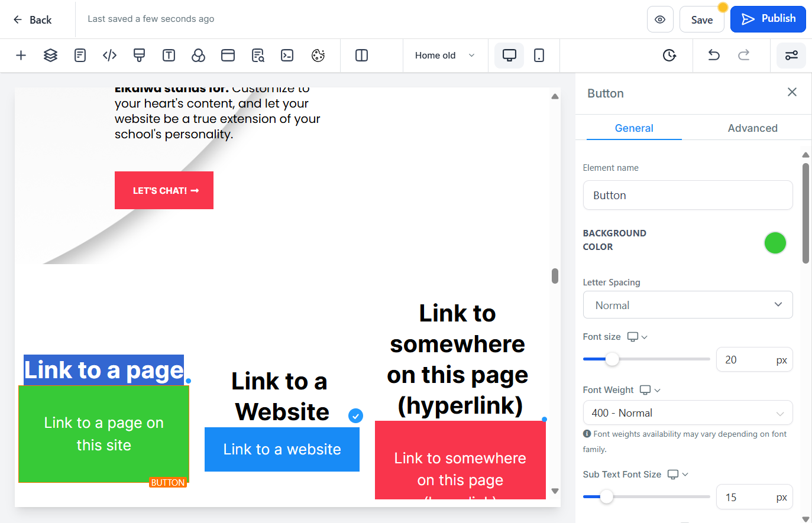Expand the Font size device selector
This screenshot has height=523, width=812.
pos(637,337)
